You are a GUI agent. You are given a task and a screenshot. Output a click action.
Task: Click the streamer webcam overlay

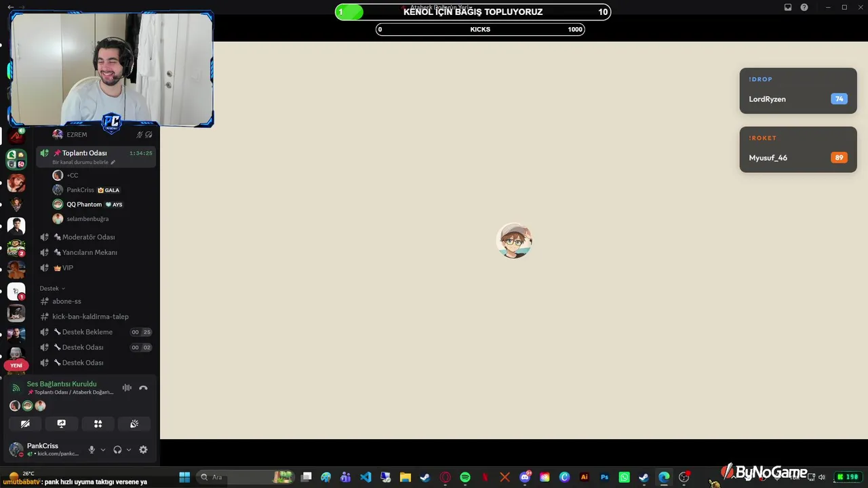(x=112, y=69)
